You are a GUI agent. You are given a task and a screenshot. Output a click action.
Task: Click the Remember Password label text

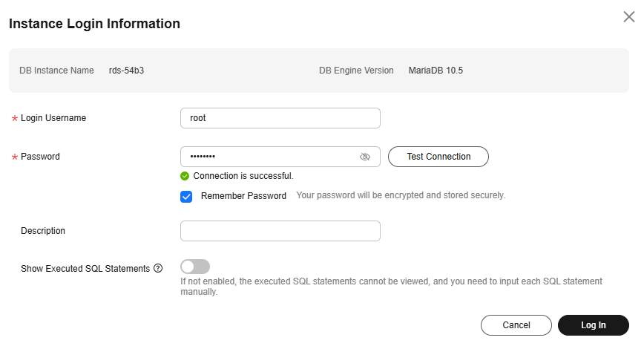point(243,196)
